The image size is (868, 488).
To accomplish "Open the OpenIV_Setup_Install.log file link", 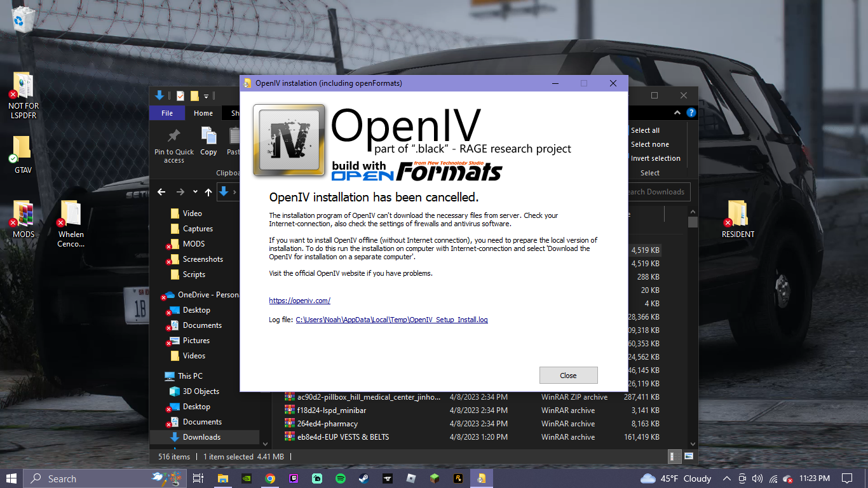I will tap(391, 320).
